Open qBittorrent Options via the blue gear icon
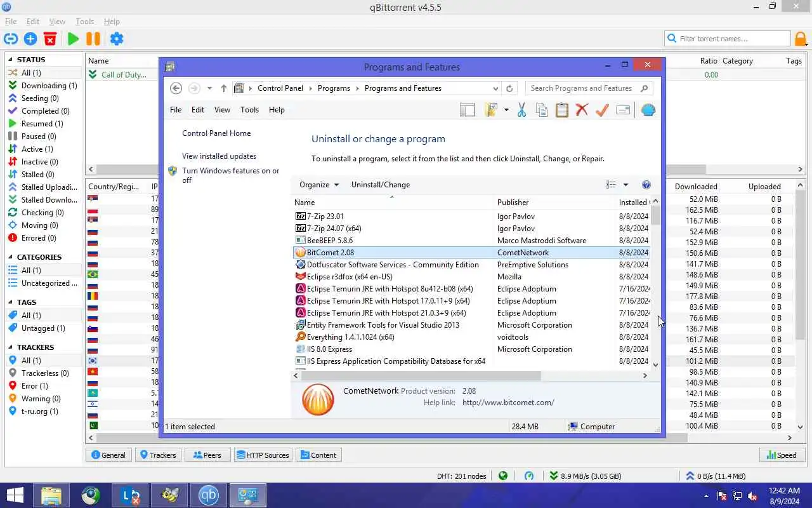The image size is (812, 508). pyautogui.click(x=117, y=39)
